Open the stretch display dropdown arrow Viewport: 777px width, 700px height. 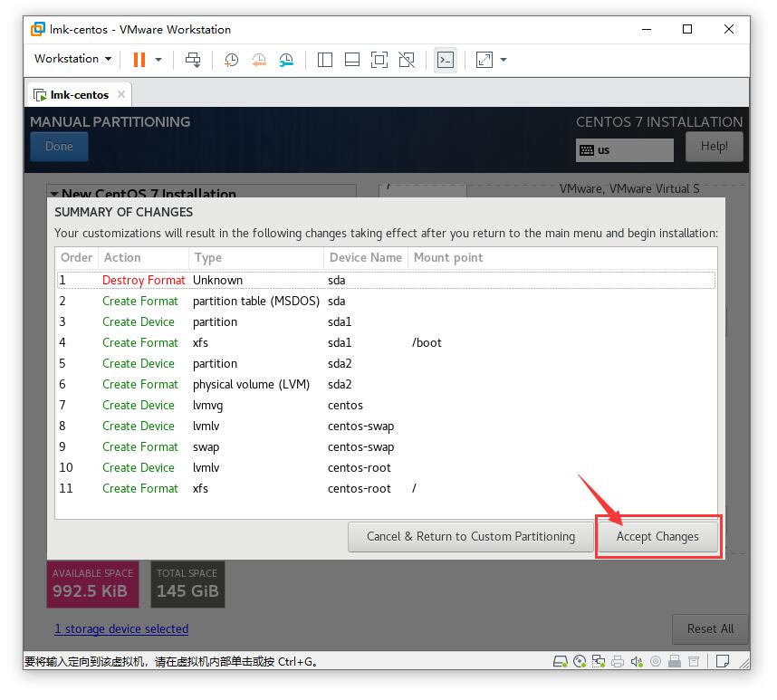(x=504, y=60)
